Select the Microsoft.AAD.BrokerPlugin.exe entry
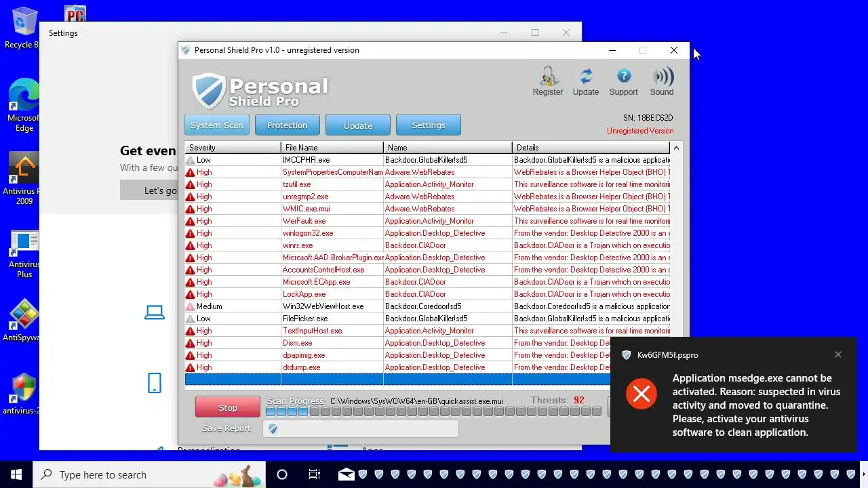 (x=427, y=258)
